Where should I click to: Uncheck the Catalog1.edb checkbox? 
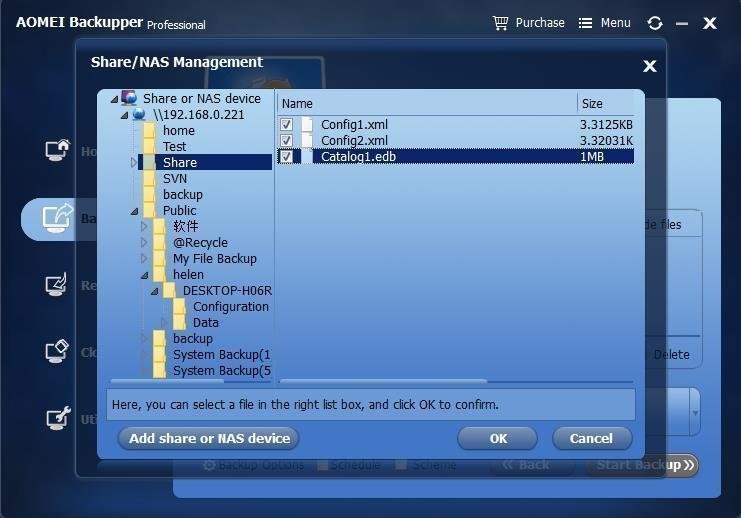286,156
